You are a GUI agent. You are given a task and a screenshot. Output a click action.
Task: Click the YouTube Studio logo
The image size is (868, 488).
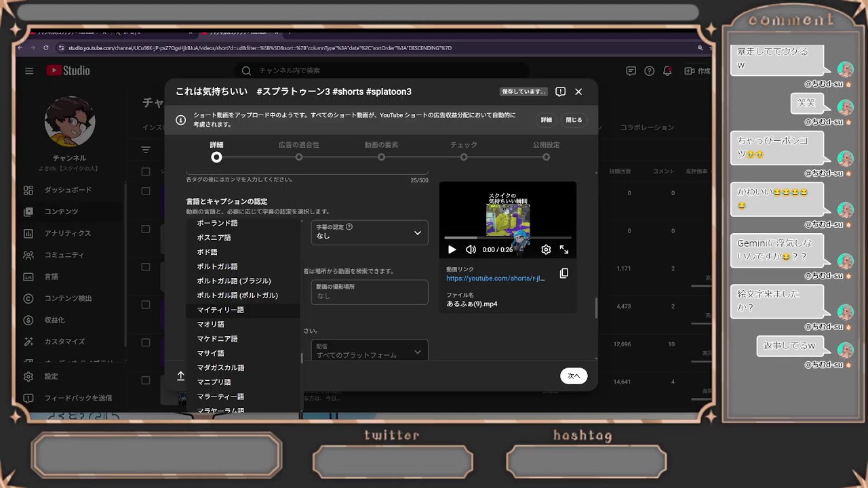68,70
